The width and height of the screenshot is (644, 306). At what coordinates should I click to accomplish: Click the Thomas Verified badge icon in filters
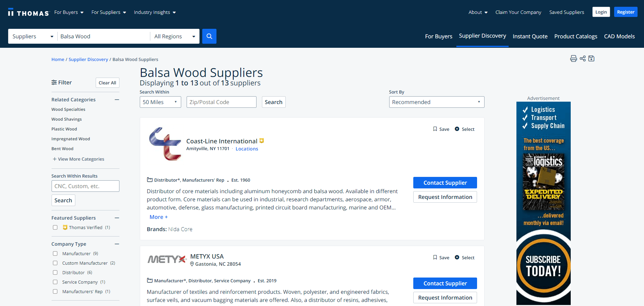coord(65,227)
